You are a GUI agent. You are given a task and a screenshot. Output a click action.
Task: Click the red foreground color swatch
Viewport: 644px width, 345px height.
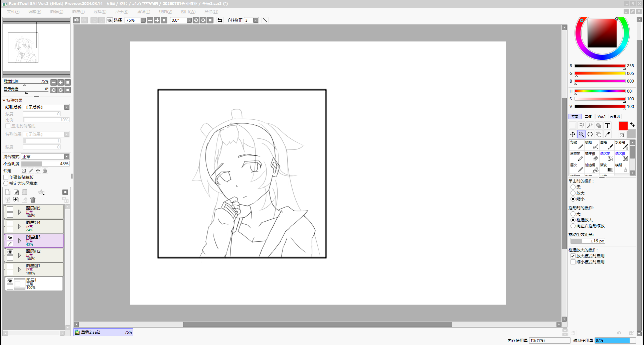623,126
